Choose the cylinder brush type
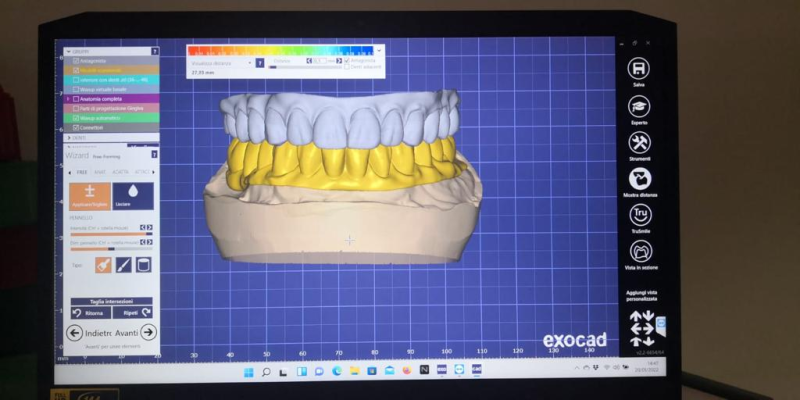The image size is (800, 400). click(144, 264)
